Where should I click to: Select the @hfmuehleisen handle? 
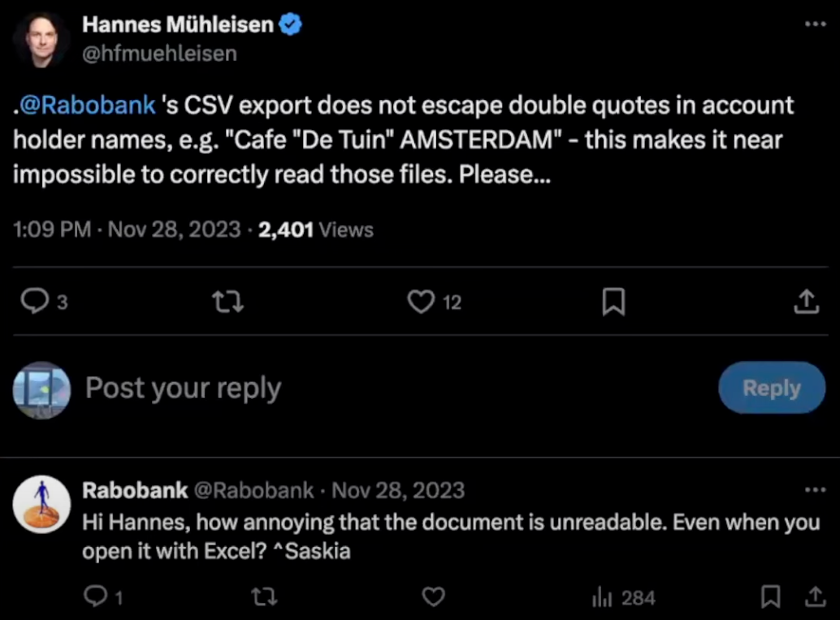(x=158, y=53)
